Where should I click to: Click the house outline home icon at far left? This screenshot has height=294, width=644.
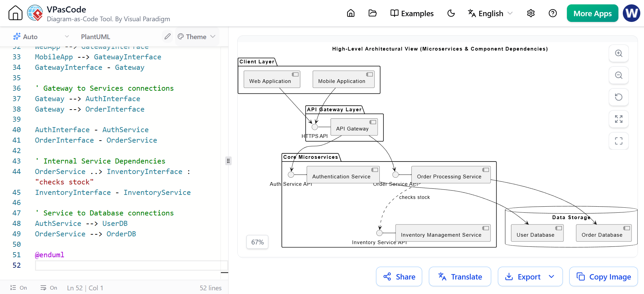tap(15, 13)
